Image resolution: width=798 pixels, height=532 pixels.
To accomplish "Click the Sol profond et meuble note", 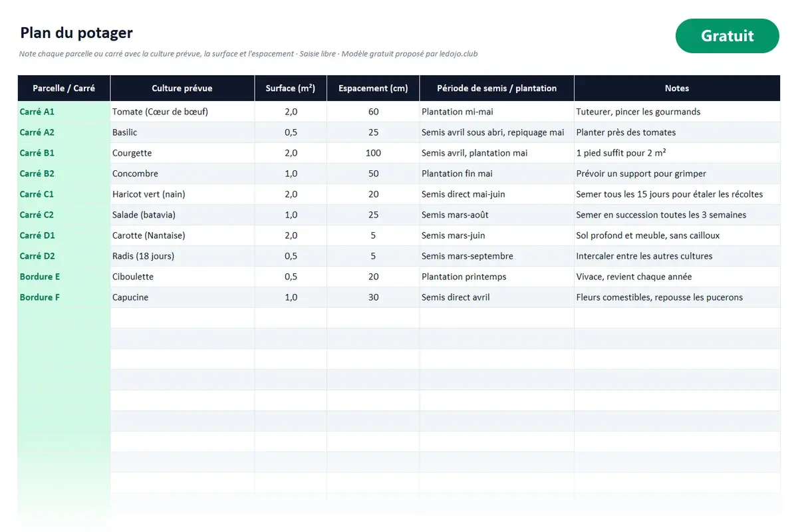I will [x=677, y=235].
